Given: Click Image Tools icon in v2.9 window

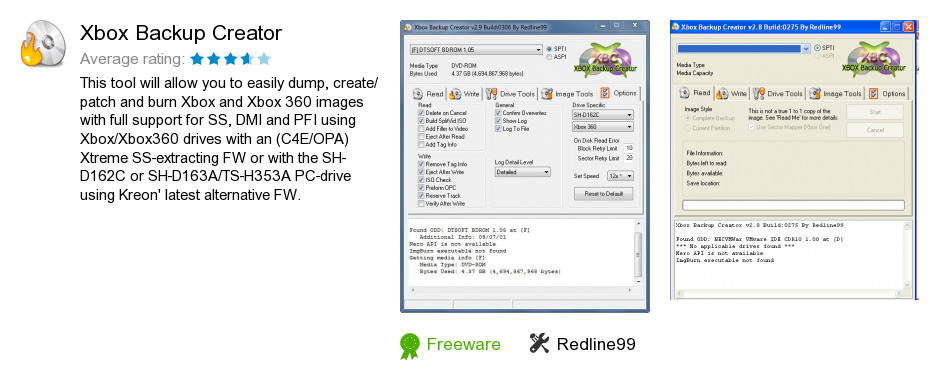Looking at the screenshot, I should click(547, 94).
